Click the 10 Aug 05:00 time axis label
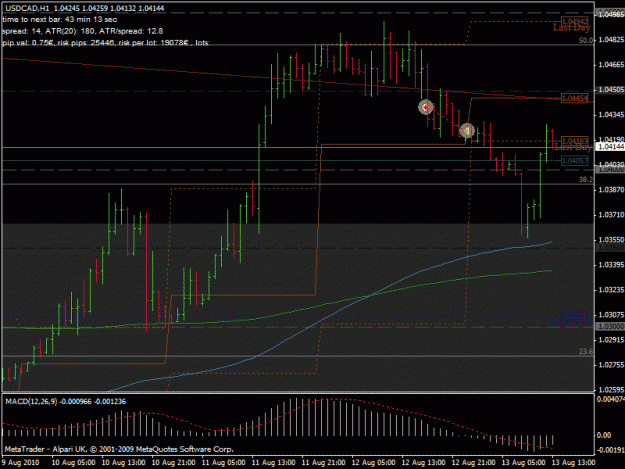This screenshot has height=469, width=625. (74, 463)
